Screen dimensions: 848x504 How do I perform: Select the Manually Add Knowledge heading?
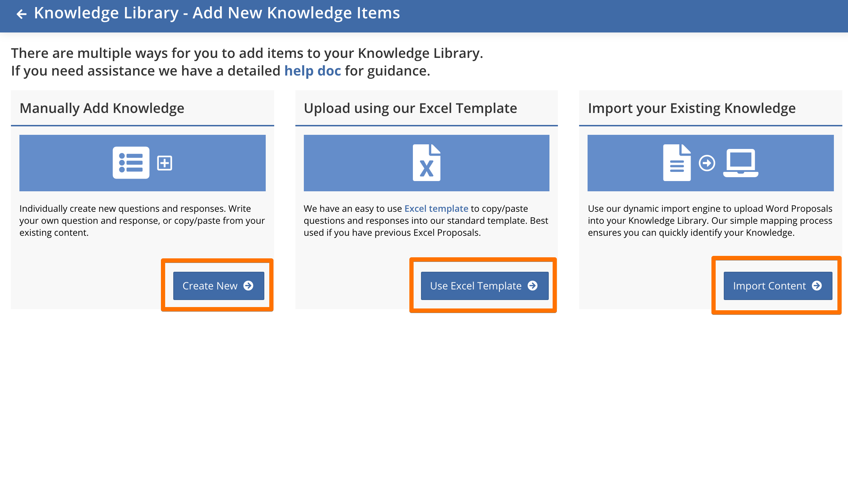[x=102, y=108]
